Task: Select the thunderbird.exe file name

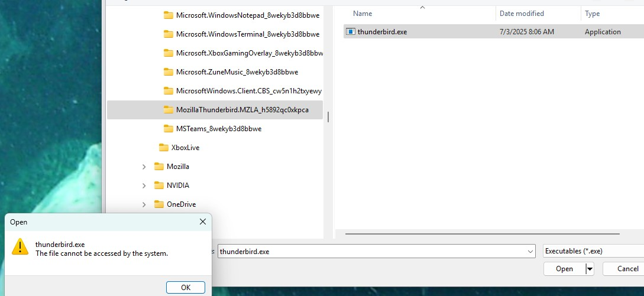Action: pyautogui.click(x=383, y=32)
